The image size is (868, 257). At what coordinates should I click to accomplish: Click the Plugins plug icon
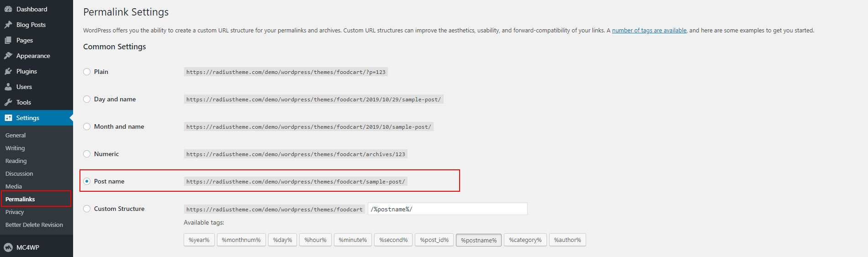[8, 71]
